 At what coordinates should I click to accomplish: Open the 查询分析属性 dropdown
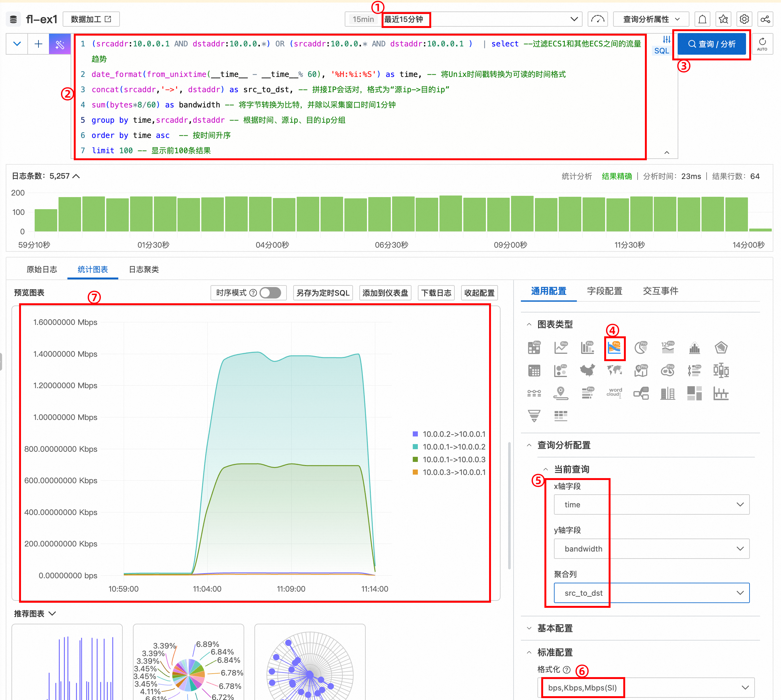point(651,19)
